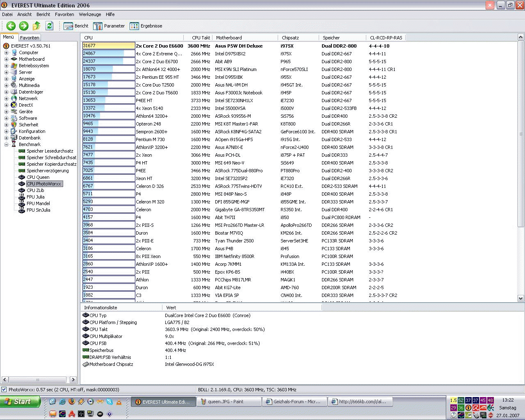Expand the Server tree node
The image size is (525, 420).
(x=6, y=72)
